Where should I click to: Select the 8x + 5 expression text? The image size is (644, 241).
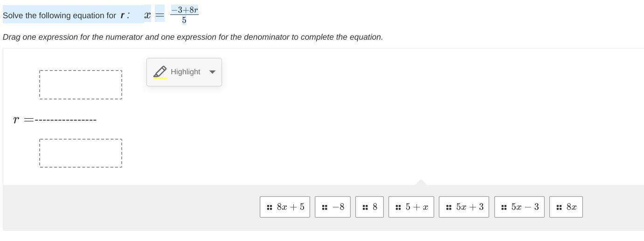click(290, 207)
